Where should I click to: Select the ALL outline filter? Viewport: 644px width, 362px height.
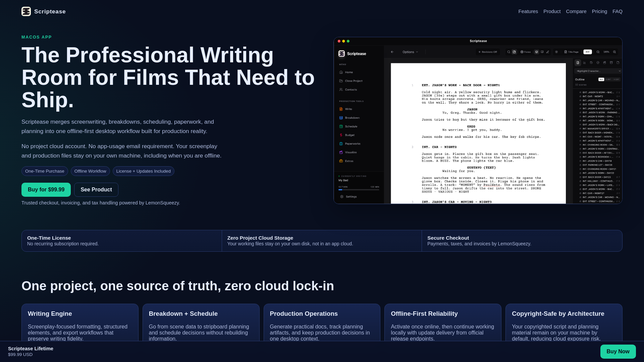601,79
